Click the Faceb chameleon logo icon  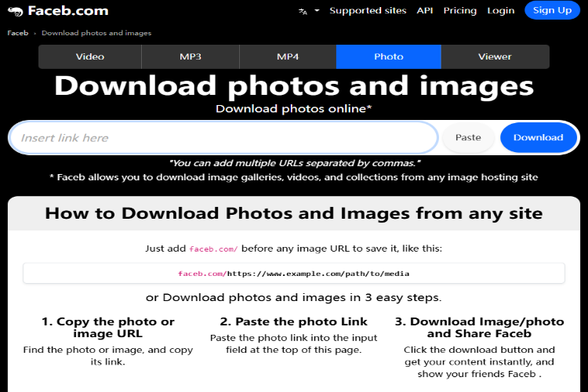click(x=16, y=11)
